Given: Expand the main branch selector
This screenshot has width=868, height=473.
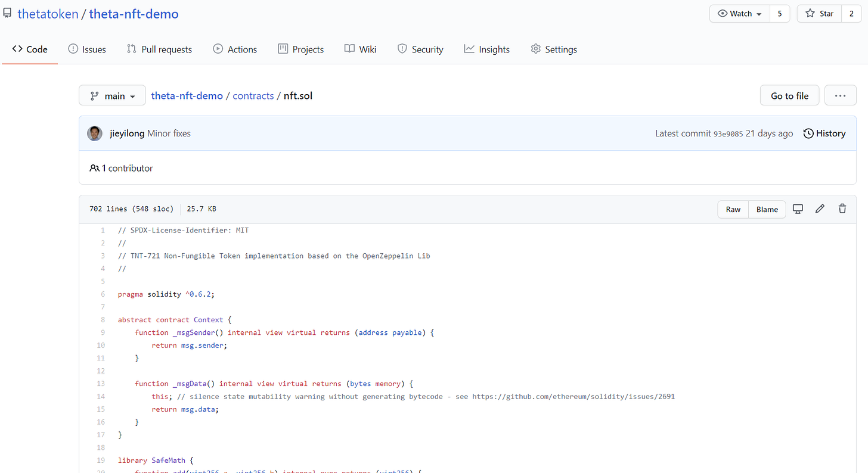Looking at the screenshot, I should click(x=112, y=95).
